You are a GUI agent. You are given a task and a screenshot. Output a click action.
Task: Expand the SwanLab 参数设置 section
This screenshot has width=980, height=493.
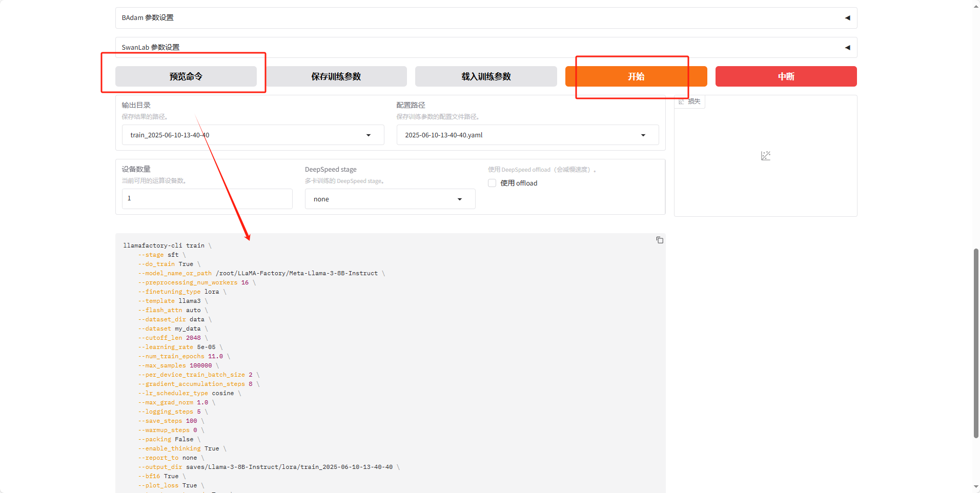point(486,47)
